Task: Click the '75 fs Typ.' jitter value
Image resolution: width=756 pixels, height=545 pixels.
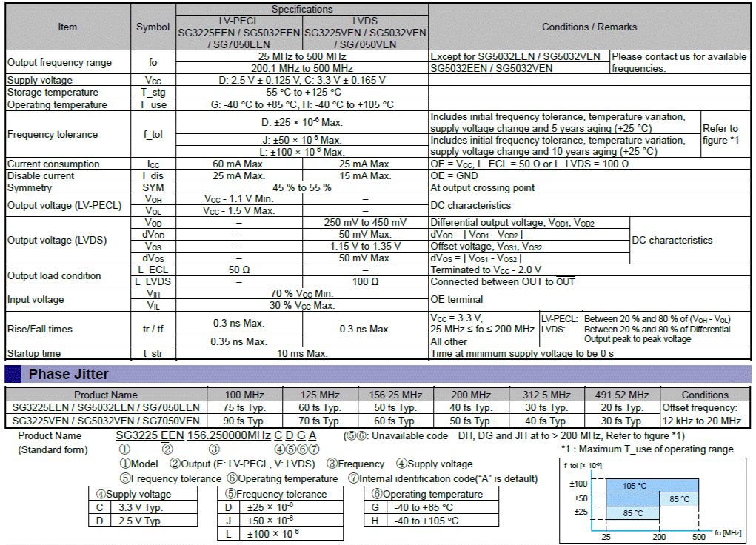Action: point(244,407)
